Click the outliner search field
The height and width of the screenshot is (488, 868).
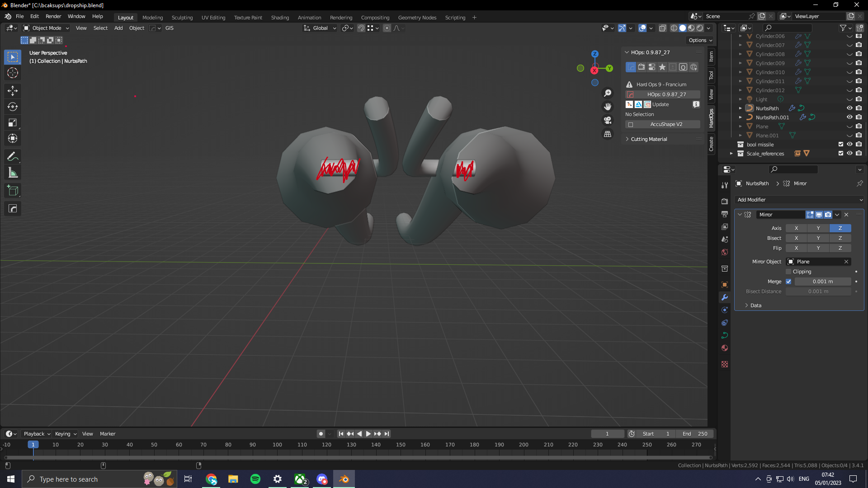[788, 28]
